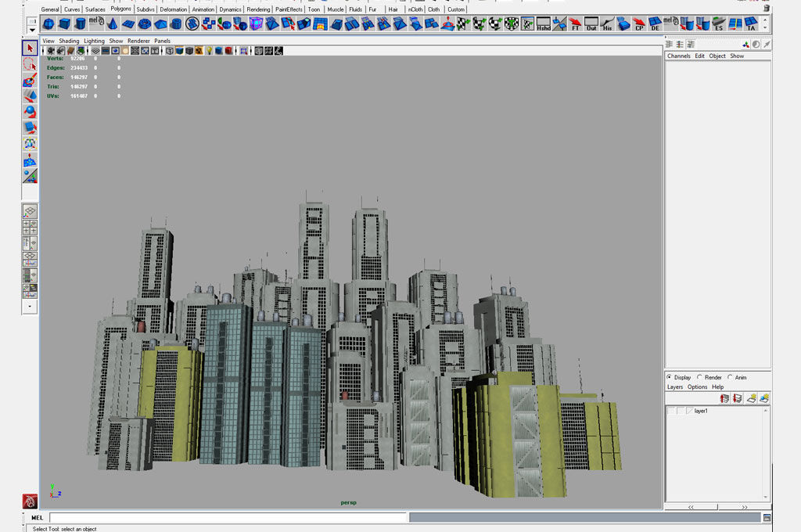
Task: Open the viewport Panels menu
Action: 163,41
